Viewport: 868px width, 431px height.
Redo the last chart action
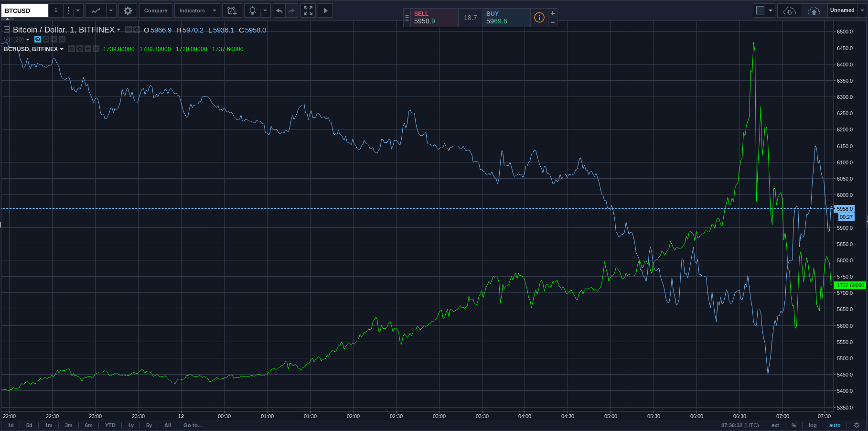(291, 11)
